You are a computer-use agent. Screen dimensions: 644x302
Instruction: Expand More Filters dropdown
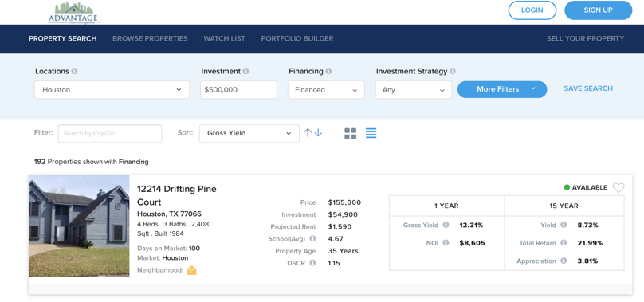[502, 89]
